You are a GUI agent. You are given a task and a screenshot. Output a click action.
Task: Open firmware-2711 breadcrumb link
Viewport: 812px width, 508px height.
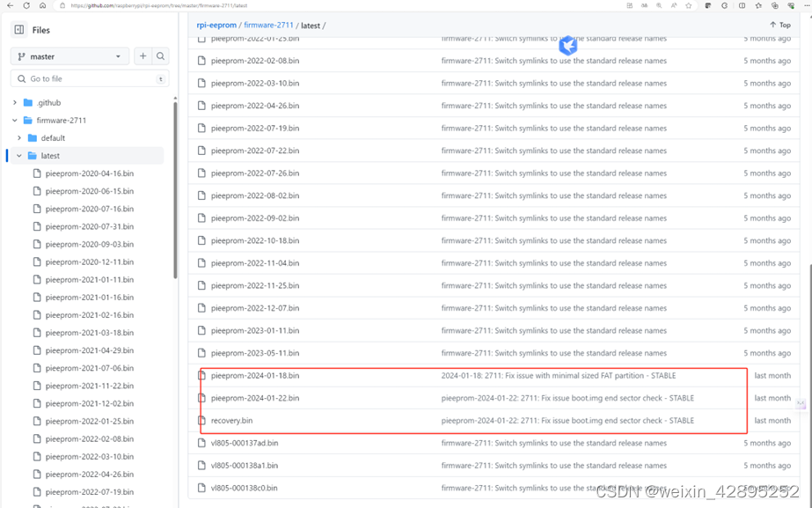tap(268, 25)
